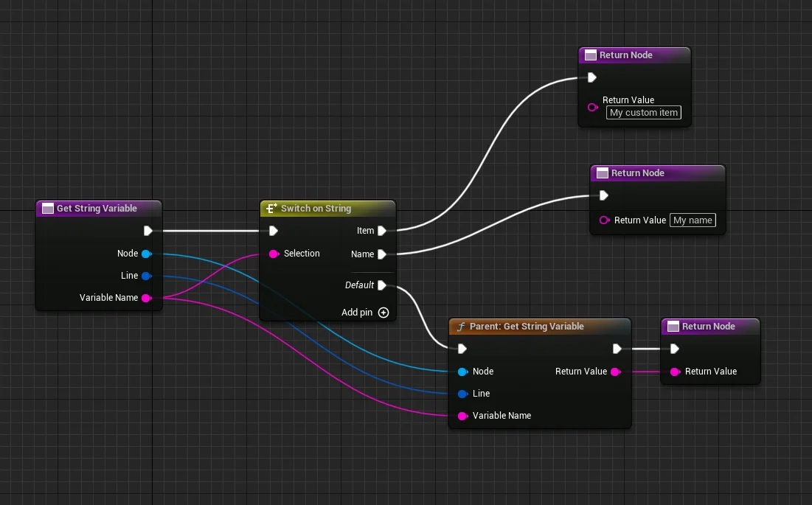This screenshot has width=812, height=505.
Task: Click the Switch on String node icon
Action: point(271,209)
